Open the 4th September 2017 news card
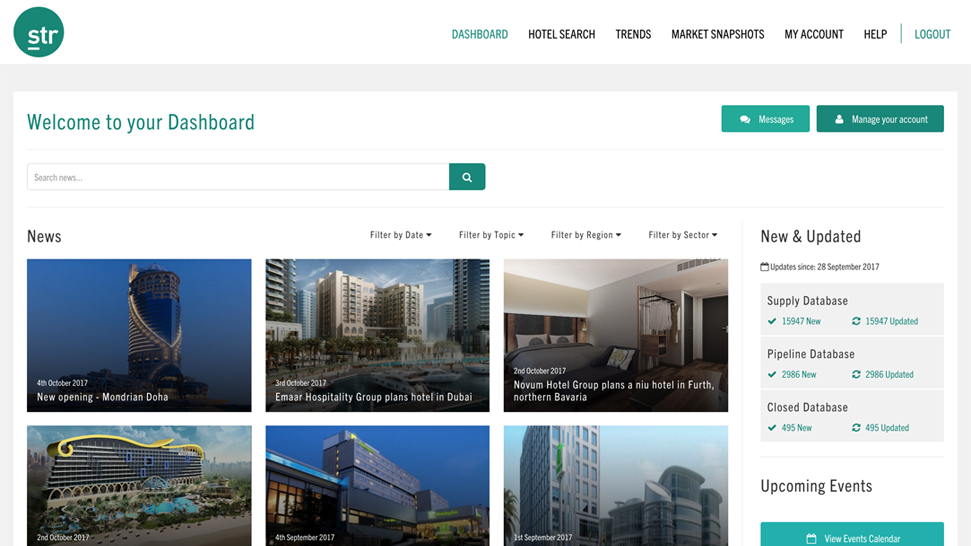 [x=377, y=486]
